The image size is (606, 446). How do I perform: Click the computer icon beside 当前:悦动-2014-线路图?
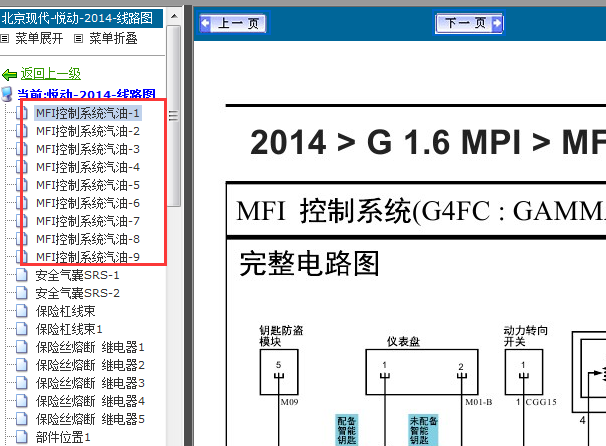pyautogui.click(x=7, y=94)
